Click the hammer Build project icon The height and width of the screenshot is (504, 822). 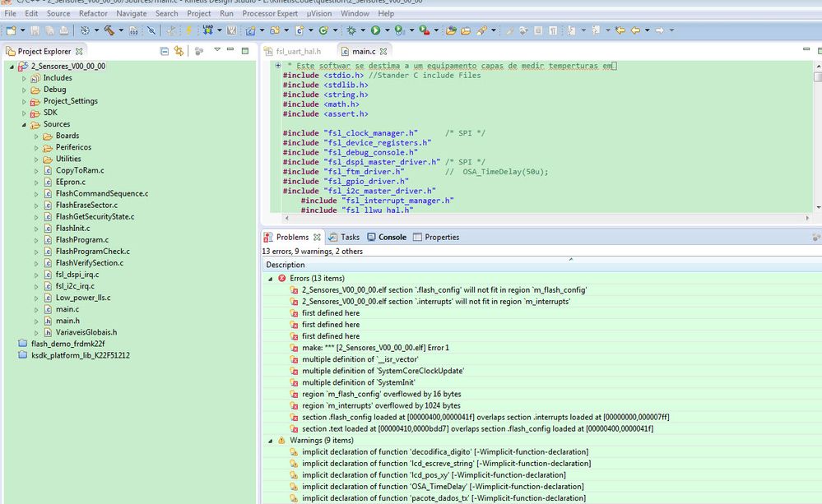pyautogui.click(x=109, y=30)
